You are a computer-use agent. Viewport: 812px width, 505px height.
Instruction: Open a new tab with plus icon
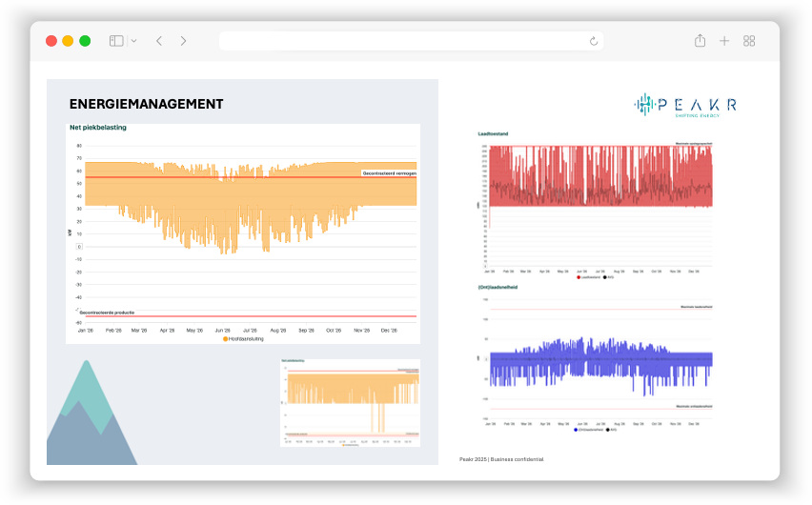click(x=724, y=41)
